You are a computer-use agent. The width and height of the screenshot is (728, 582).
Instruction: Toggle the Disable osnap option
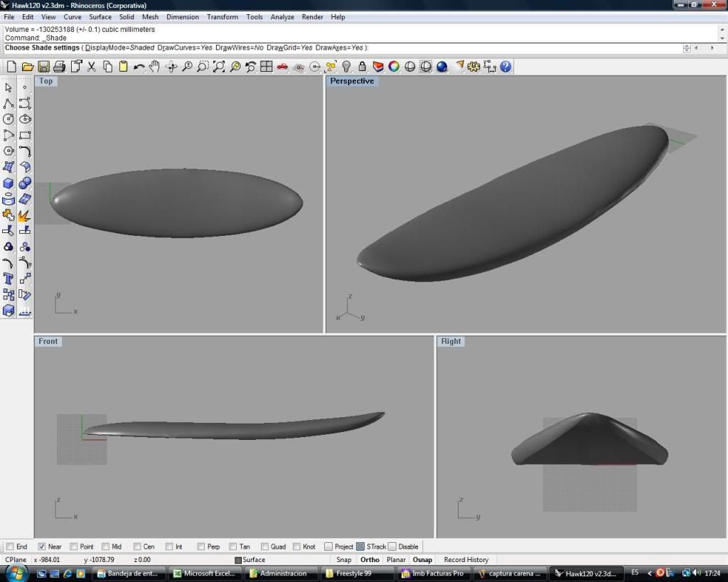(x=392, y=546)
